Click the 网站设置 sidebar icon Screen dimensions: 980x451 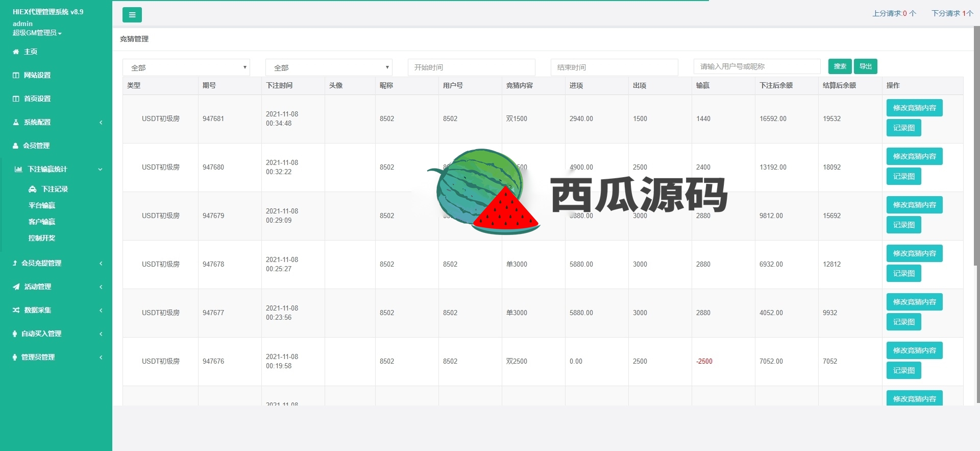pos(16,75)
